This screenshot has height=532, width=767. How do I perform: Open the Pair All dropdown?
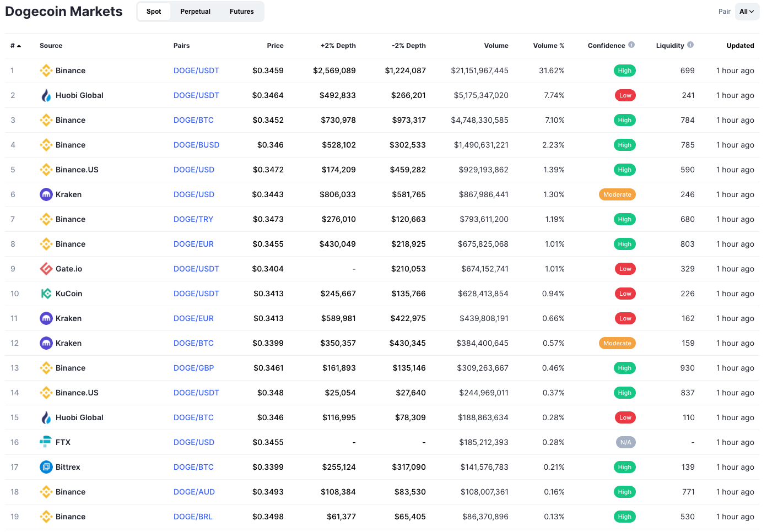tap(747, 12)
